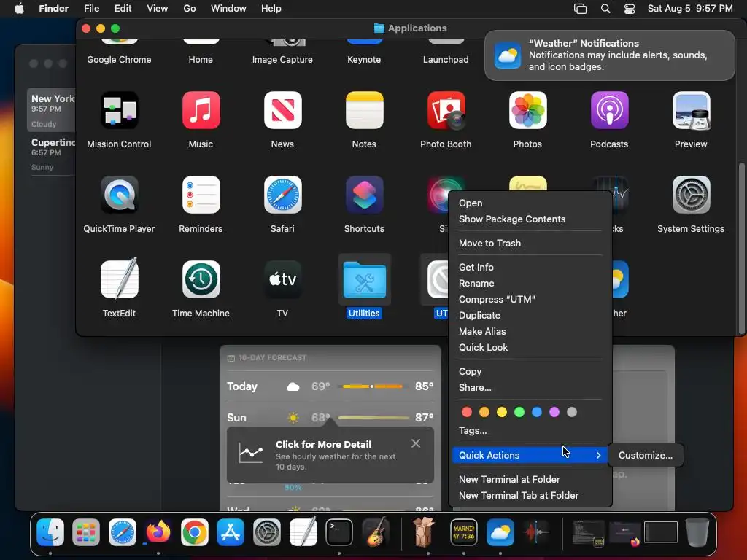This screenshot has height=560, width=747.
Task: Apply the blue tag color
Action: point(537,412)
